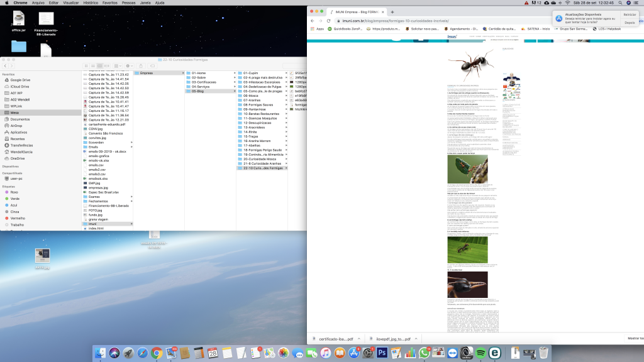Open Numbers chart icon in Dock
The height and width of the screenshot is (362, 644).
pos(410,353)
